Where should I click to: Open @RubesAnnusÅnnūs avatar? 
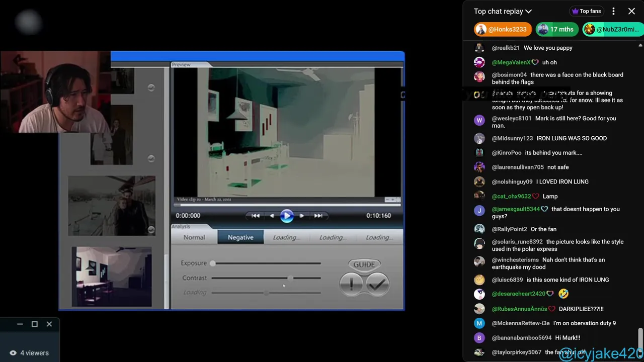[479, 309]
